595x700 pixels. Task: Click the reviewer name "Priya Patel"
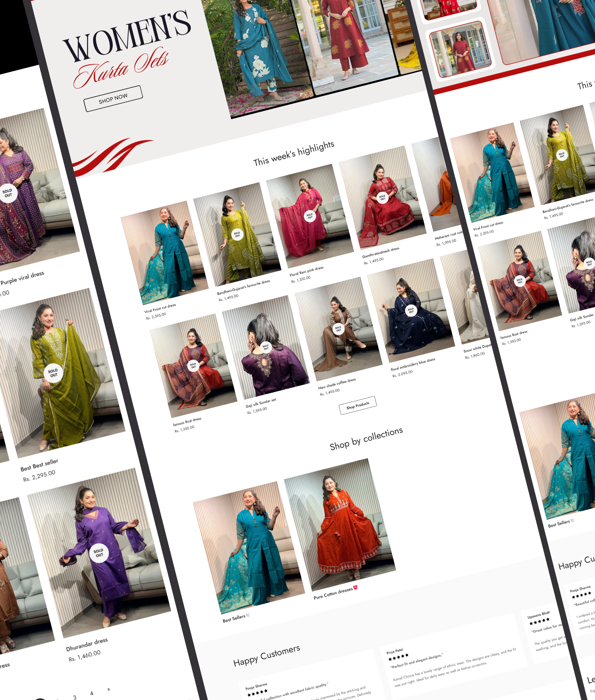pos(395,651)
